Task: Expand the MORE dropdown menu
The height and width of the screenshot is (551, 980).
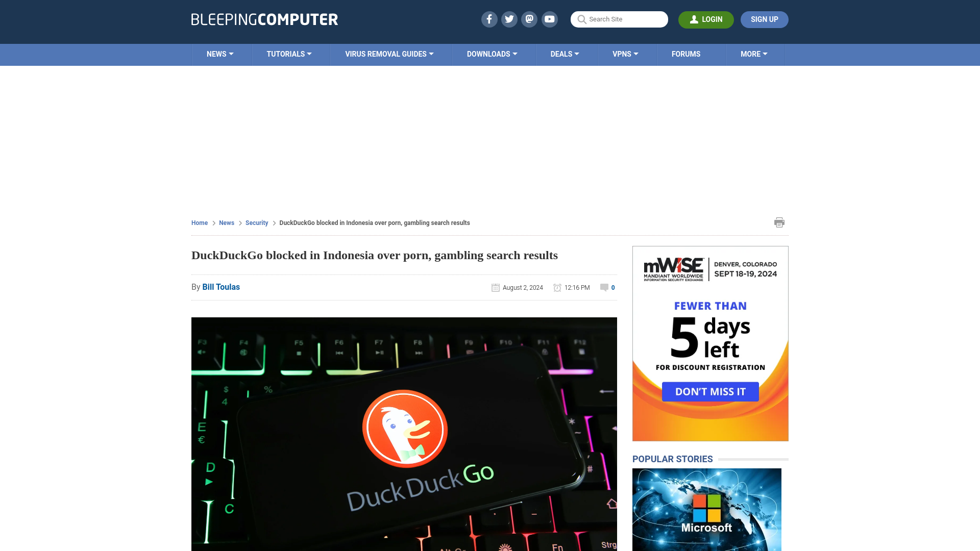Action: click(753, 54)
